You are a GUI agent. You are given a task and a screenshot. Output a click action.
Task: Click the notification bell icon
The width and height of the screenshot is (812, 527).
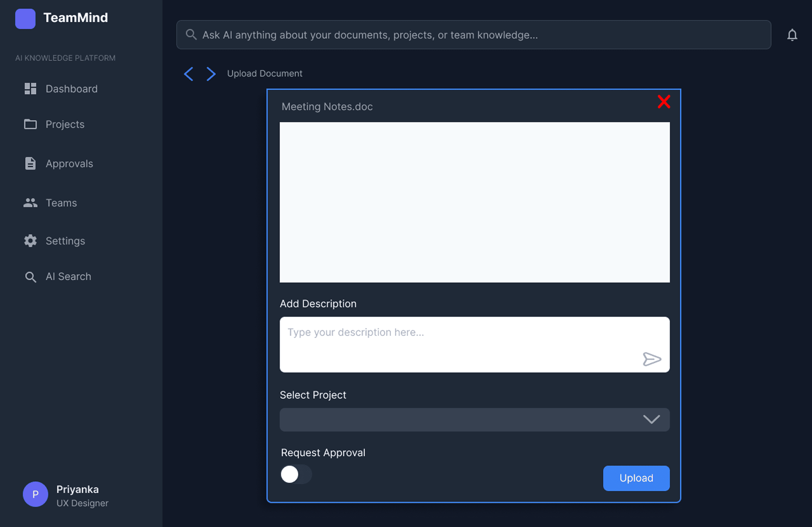[792, 35]
